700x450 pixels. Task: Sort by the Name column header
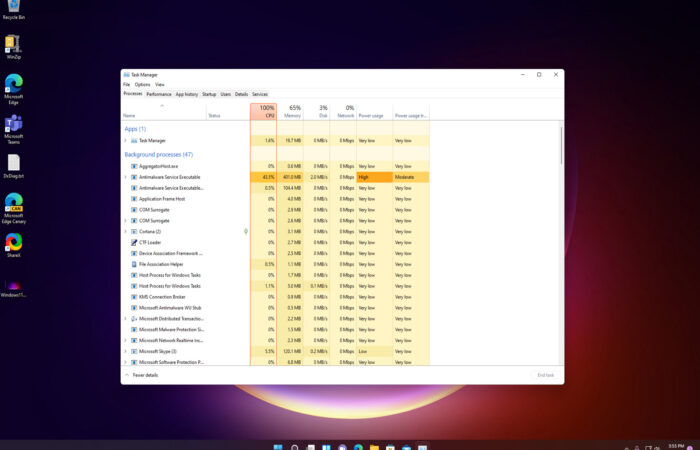click(x=163, y=112)
